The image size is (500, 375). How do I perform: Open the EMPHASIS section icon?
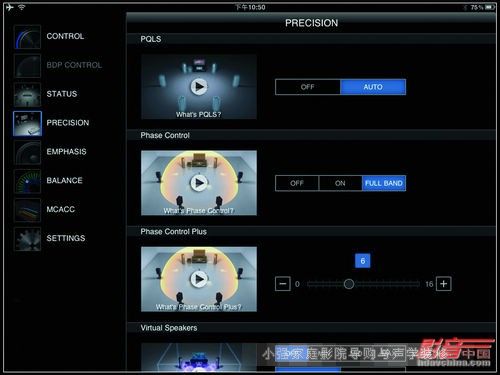coord(27,152)
